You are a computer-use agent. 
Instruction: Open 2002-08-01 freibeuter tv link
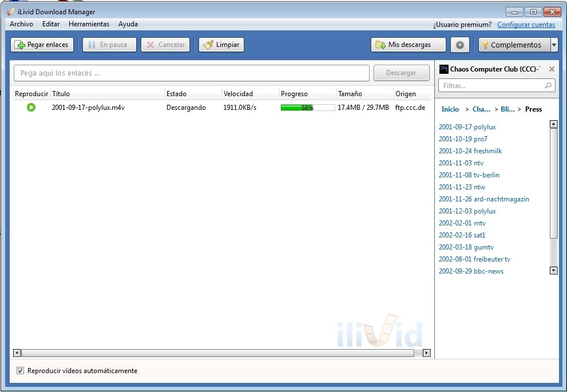click(474, 259)
